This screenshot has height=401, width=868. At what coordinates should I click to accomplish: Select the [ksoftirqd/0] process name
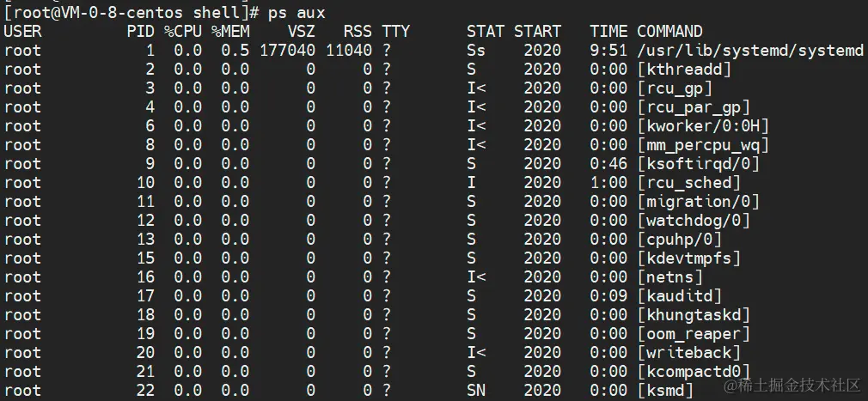tap(699, 164)
